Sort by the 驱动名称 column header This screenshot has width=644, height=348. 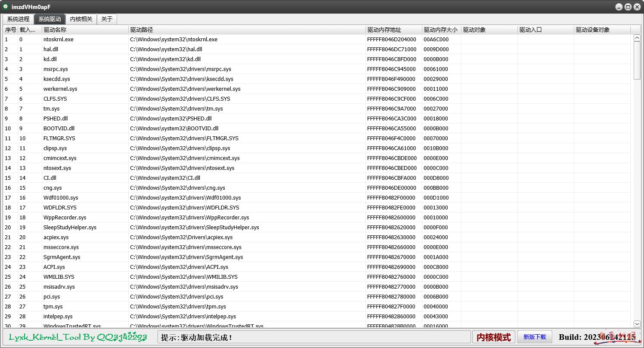[x=85, y=30]
